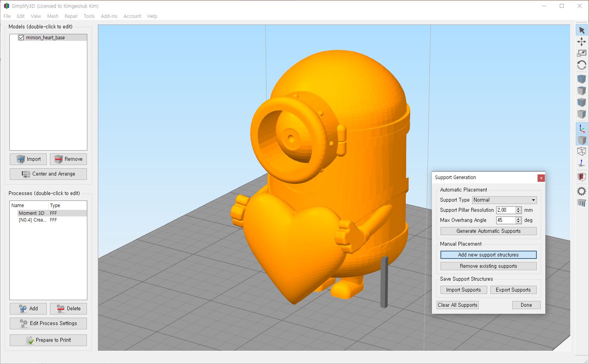The image size is (589, 364).
Task: Open Edit Process Settings
Action: pos(48,323)
